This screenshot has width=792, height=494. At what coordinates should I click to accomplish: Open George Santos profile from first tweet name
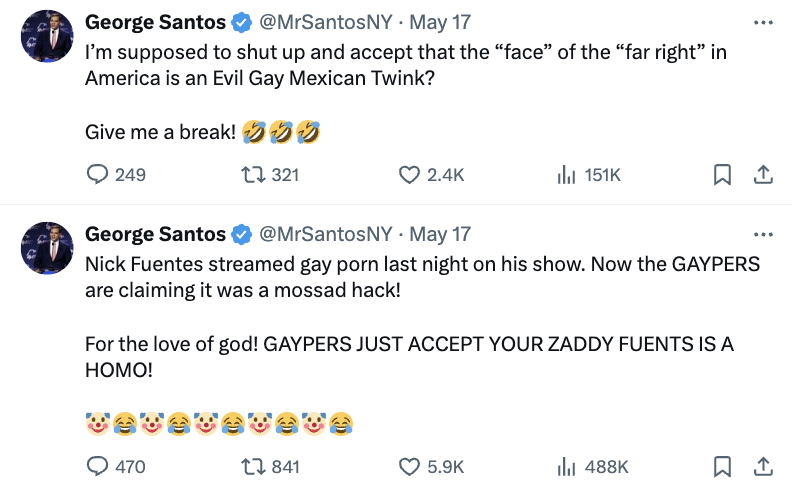[x=155, y=21]
